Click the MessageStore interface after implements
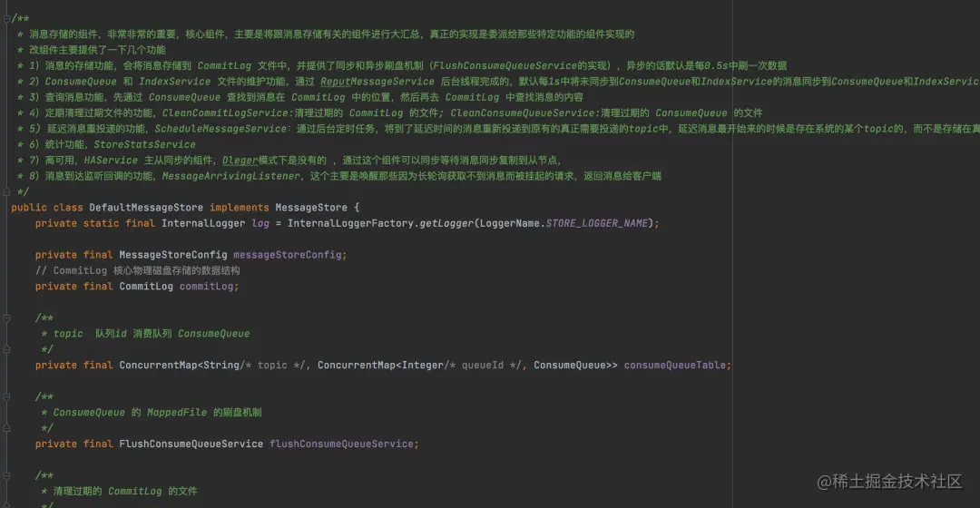 click(x=311, y=208)
